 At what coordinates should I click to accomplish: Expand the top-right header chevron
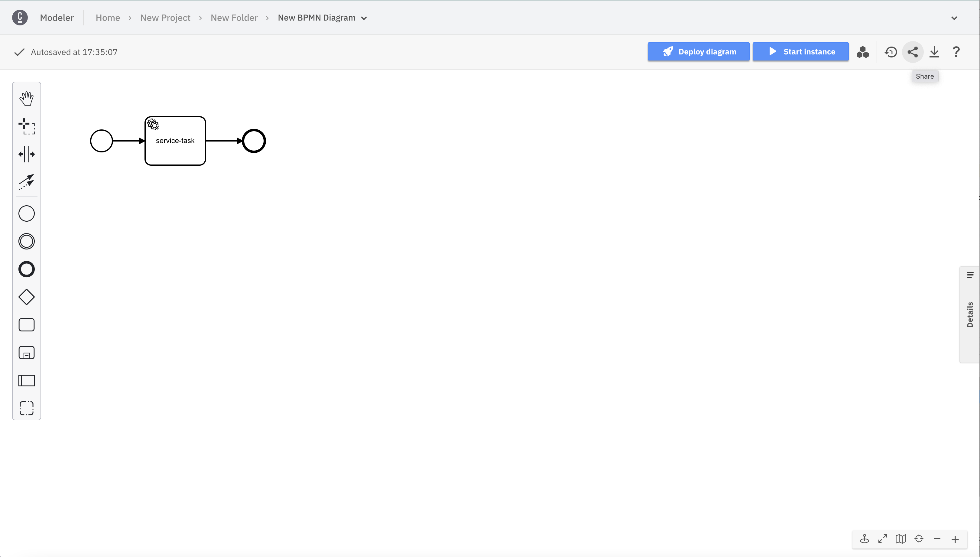(954, 18)
